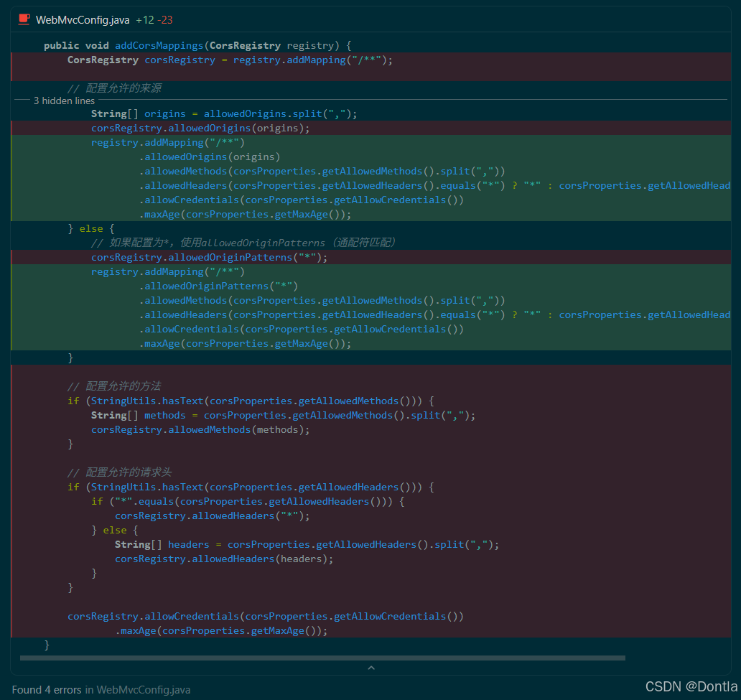
Task: Click the "Found 4 errors in WebMvcConfig.java" status text
Action: click(x=101, y=690)
